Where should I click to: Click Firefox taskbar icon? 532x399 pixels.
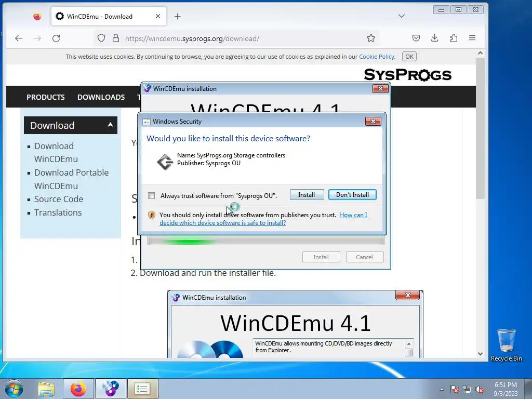click(78, 389)
